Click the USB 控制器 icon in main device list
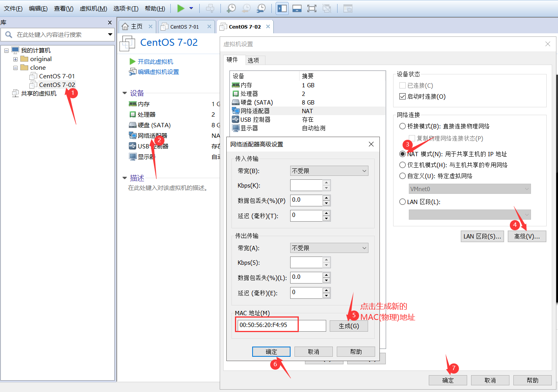558x392 pixels. tap(133, 146)
